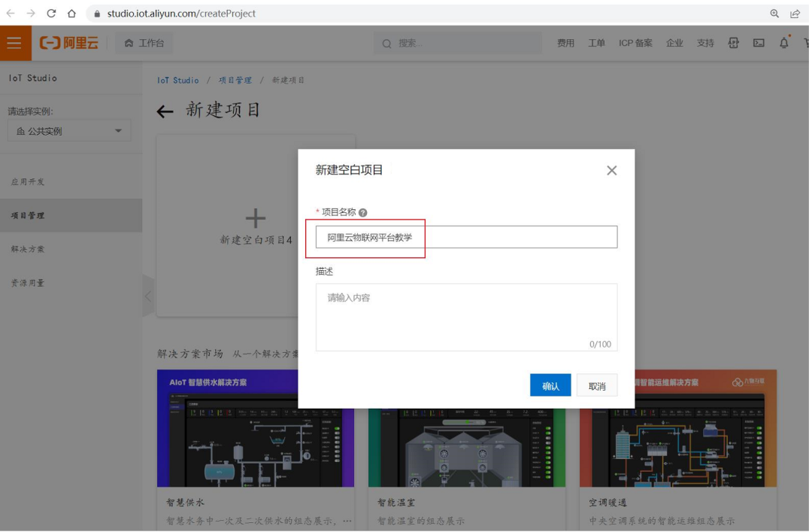Click the Aliyun logo
This screenshot has width=812, height=532.
pos(69,43)
